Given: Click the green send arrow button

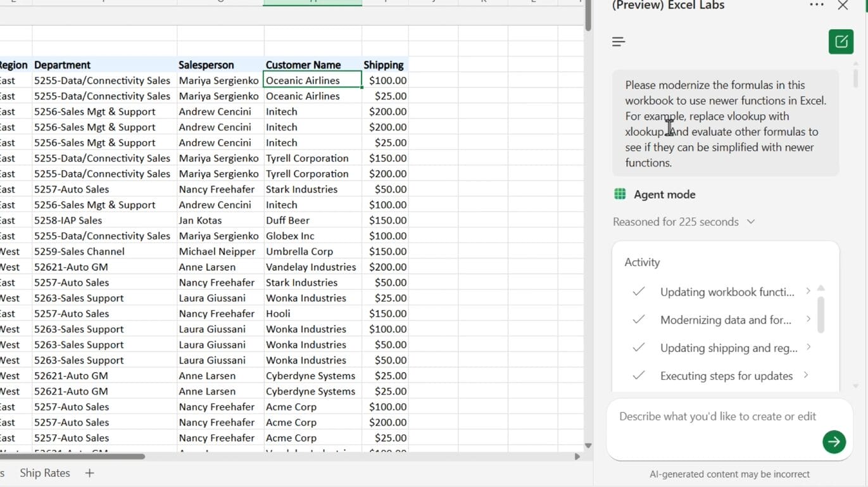Looking at the screenshot, I should click(x=834, y=441).
